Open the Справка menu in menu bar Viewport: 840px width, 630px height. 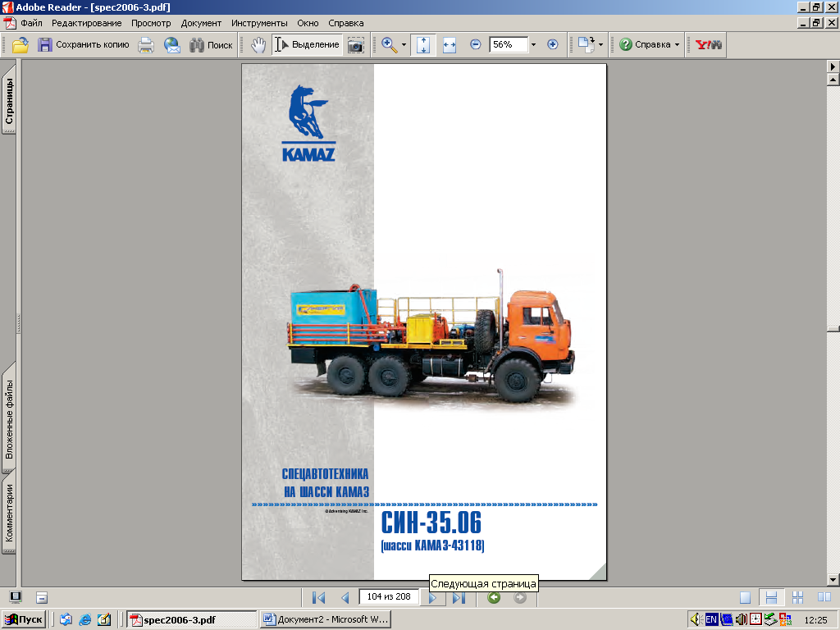346,23
